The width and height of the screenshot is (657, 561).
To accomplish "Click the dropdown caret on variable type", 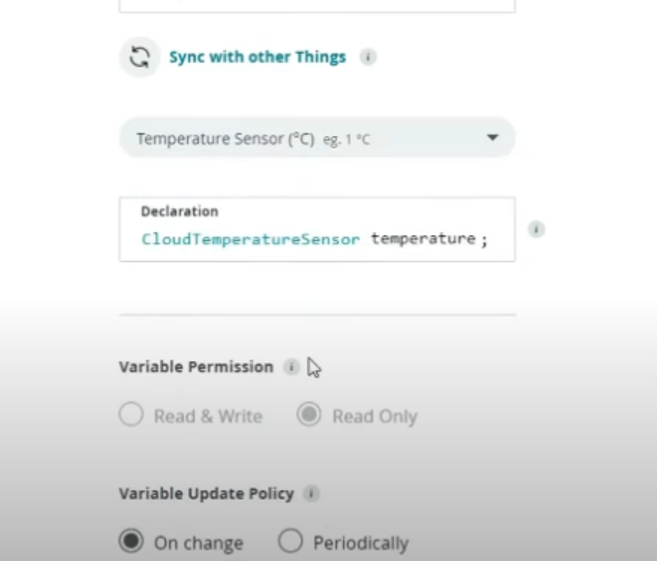I will pyautogui.click(x=493, y=137).
